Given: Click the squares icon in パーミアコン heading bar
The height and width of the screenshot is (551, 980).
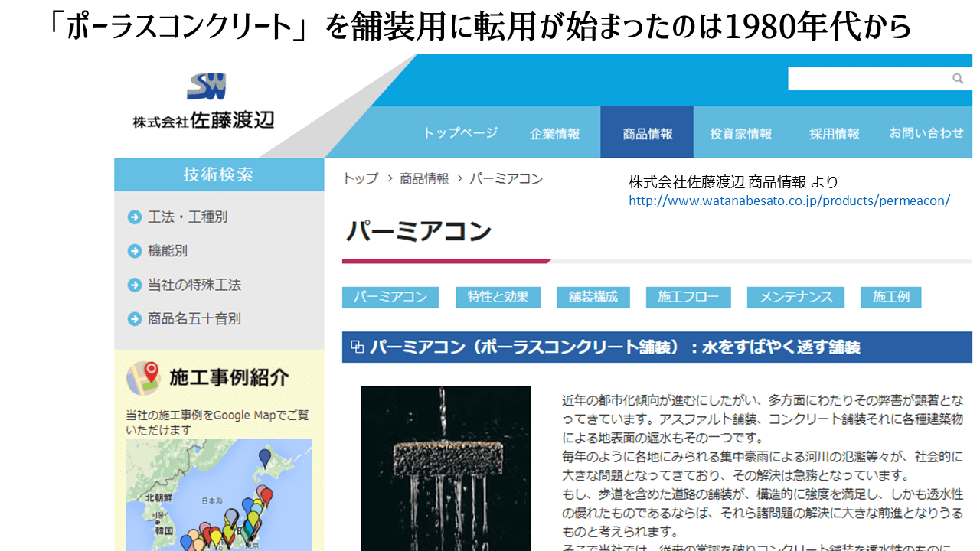Looking at the screenshot, I should pyautogui.click(x=357, y=347).
